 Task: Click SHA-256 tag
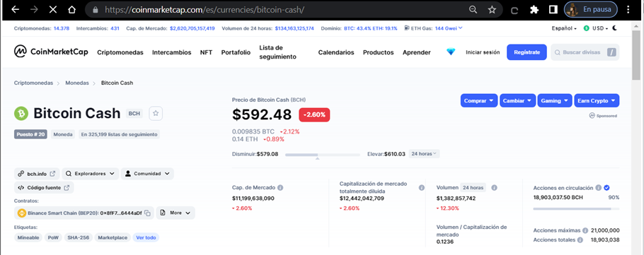(x=78, y=237)
